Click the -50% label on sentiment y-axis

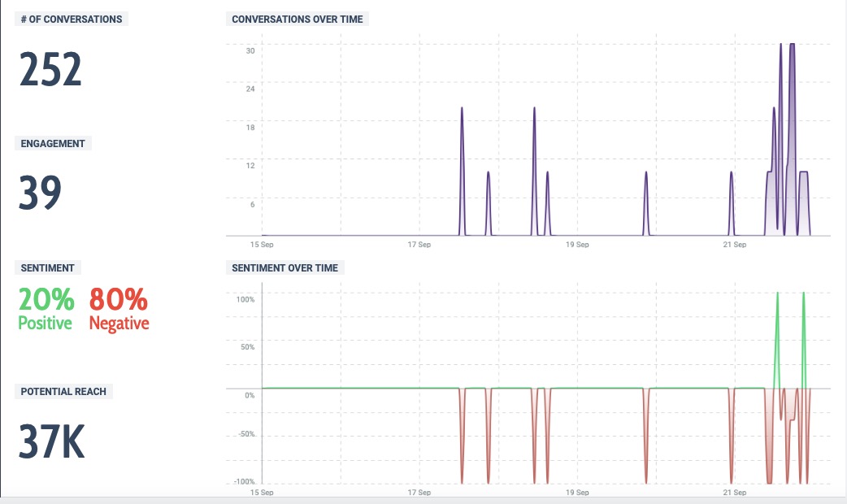pyautogui.click(x=245, y=434)
